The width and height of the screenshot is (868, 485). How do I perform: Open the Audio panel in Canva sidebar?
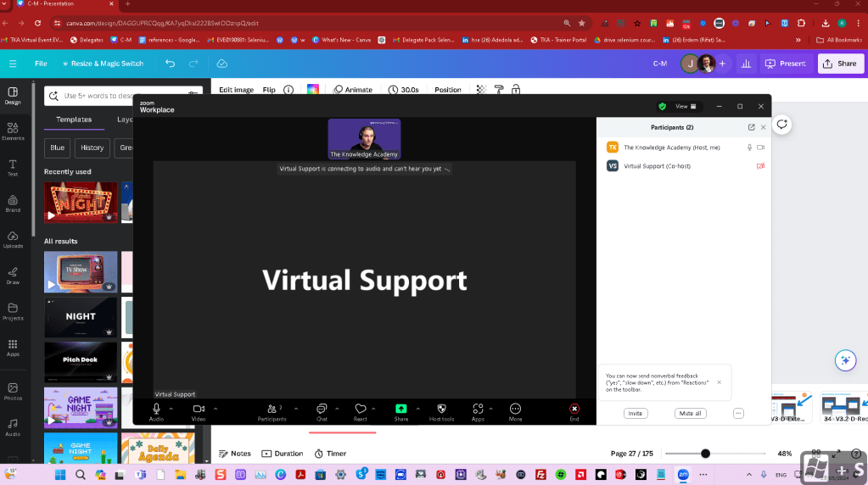(x=13, y=427)
